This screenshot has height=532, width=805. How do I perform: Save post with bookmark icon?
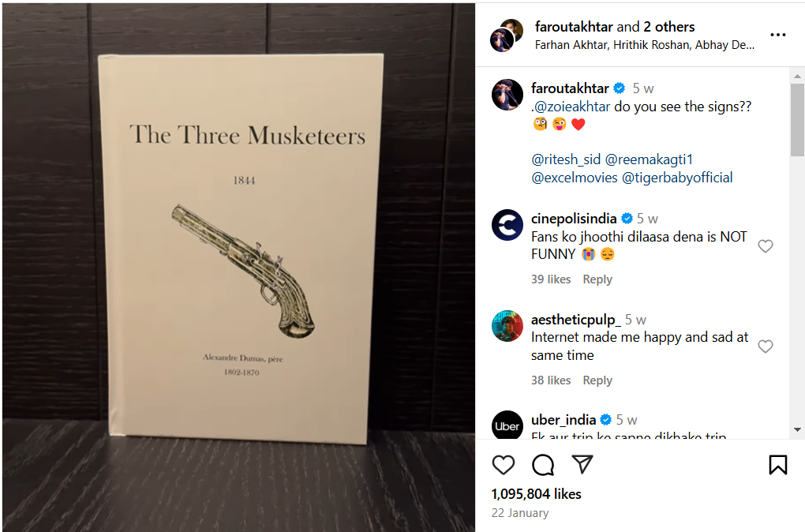click(777, 465)
